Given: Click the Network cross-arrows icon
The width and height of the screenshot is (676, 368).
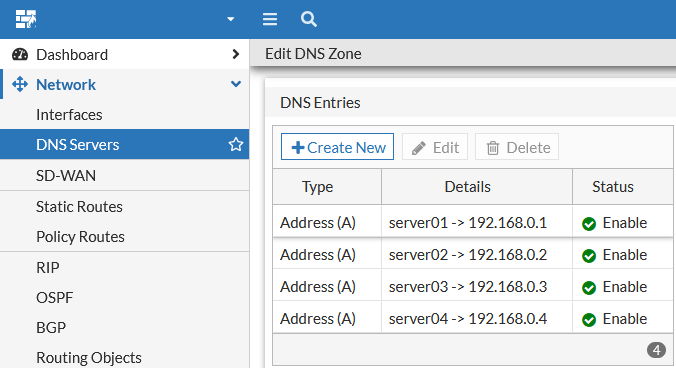Looking at the screenshot, I should 20,84.
